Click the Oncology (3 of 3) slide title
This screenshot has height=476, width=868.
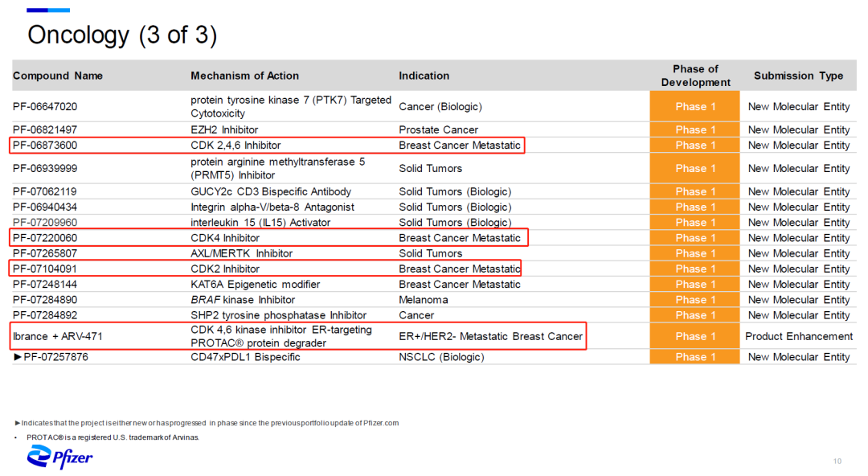coord(122,35)
